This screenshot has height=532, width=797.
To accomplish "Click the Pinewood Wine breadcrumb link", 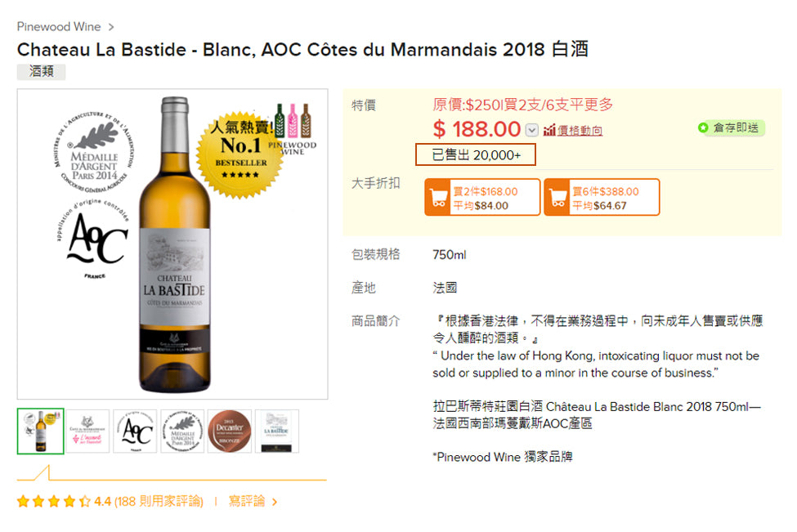I will pyautogui.click(x=59, y=27).
